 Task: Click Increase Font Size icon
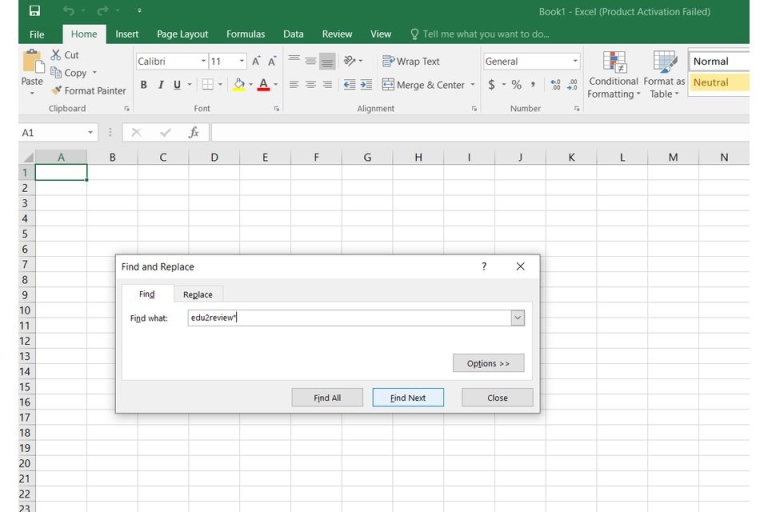pos(256,61)
